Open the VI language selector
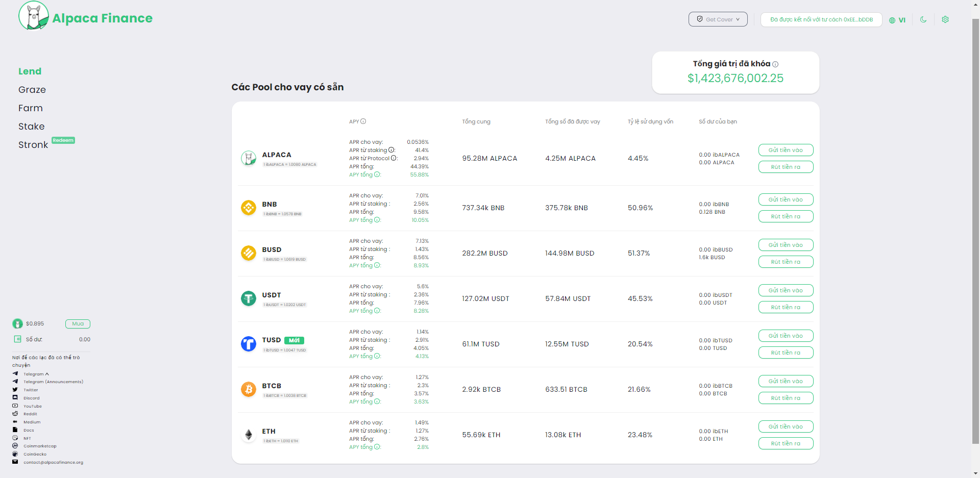 [x=897, y=20]
